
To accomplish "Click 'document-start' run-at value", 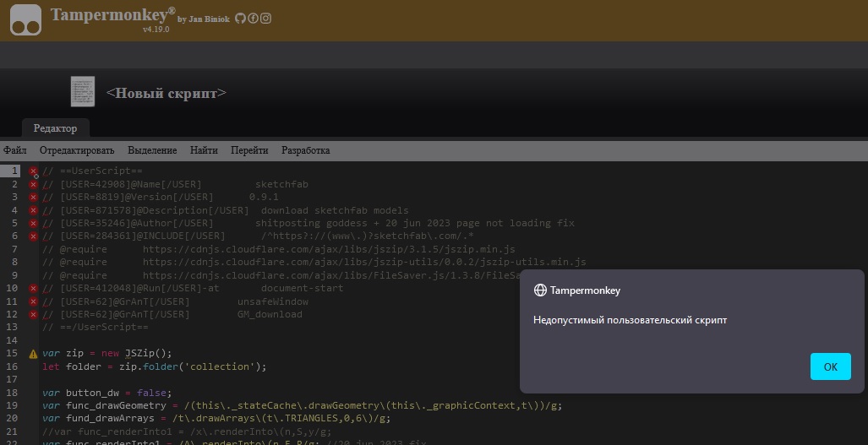I will pyautogui.click(x=303, y=289).
